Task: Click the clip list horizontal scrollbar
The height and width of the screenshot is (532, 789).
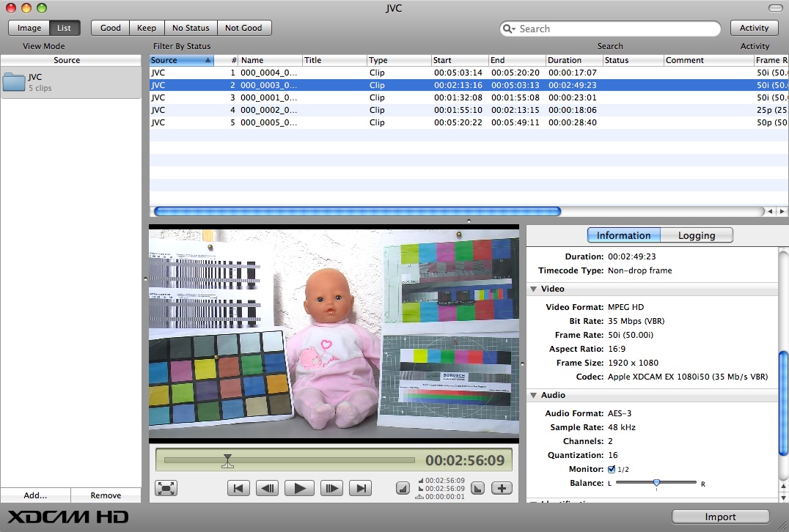Action: click(357, 211)
